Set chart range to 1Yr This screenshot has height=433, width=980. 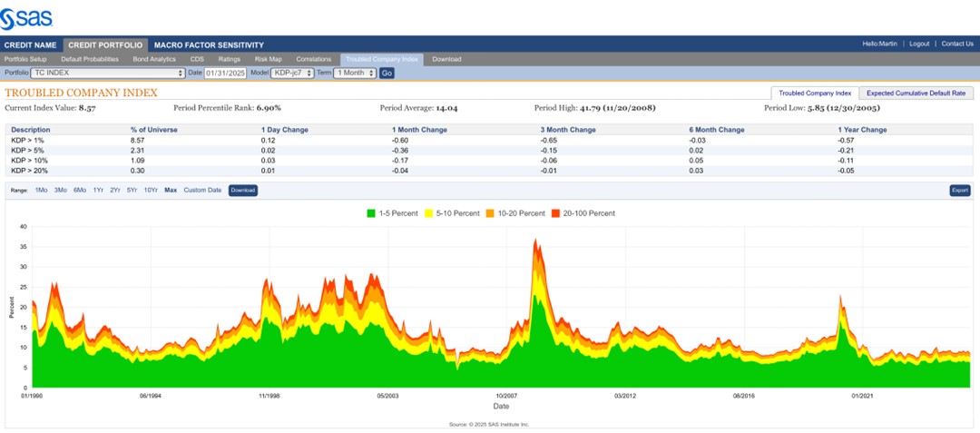(x=98, y=191)
